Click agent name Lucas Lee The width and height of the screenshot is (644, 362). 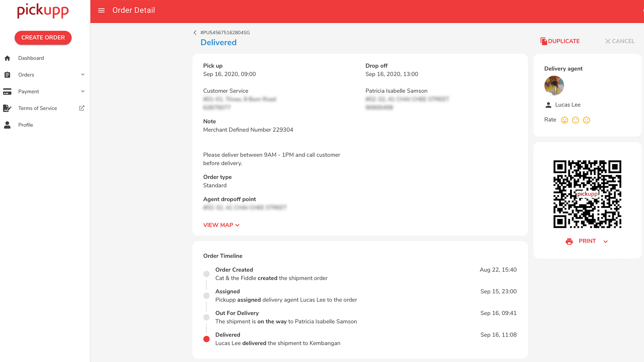tap(568, 105)
